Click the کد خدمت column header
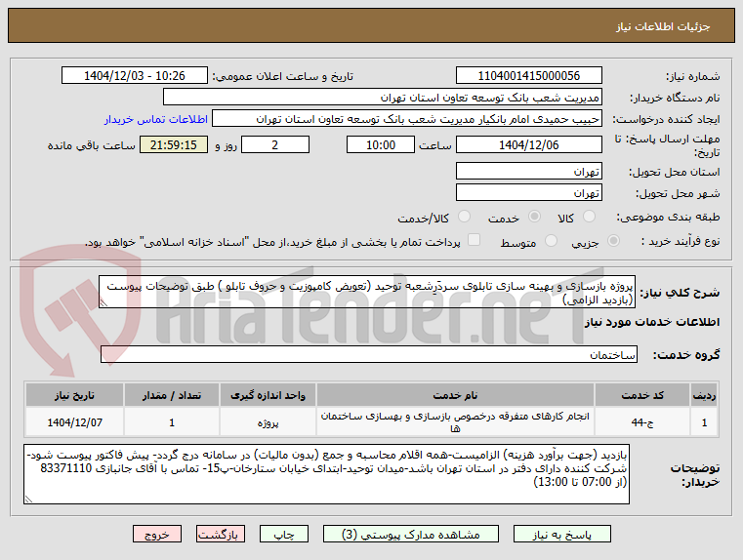Screen dimensions: 743x560 tap(642, 395)
